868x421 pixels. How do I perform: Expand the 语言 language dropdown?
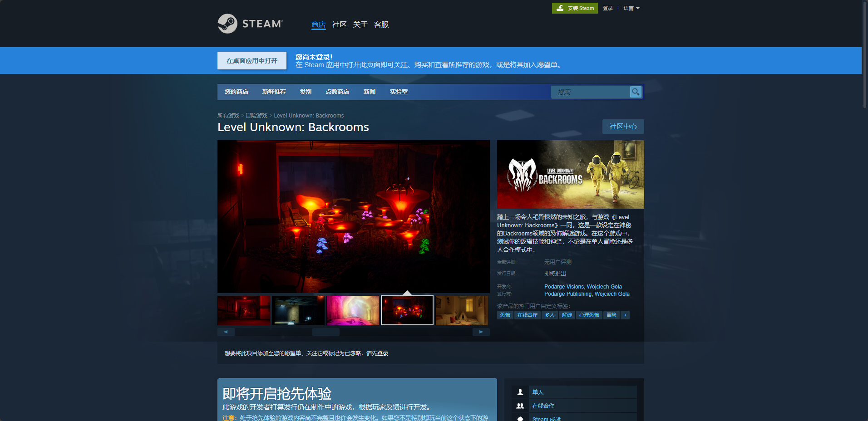(x=631, y=8)
